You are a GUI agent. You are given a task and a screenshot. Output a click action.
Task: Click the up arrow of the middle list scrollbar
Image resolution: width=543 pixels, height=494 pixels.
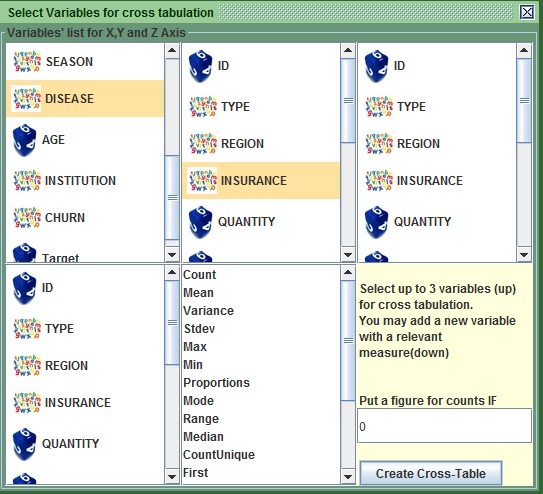click(348, 51)
